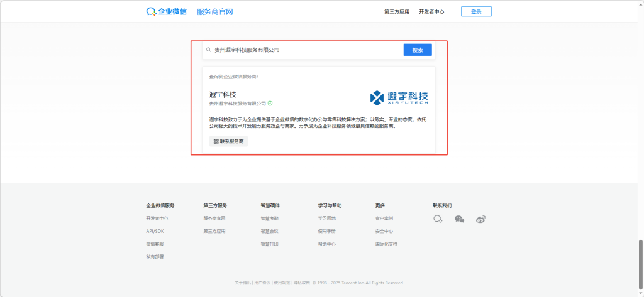Open footer link 使用手册
The image size is (644, 297).
[x=327, y=231]
